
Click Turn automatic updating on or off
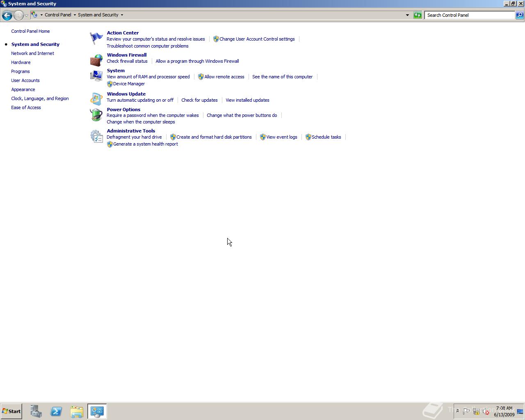[x=140, y=100]
